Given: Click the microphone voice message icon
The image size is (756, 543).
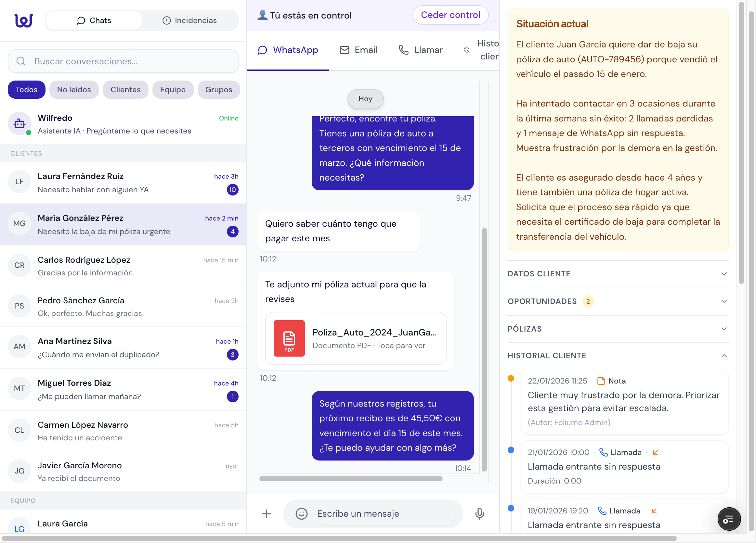Looking at the screenshot, I should click(479, 513).
